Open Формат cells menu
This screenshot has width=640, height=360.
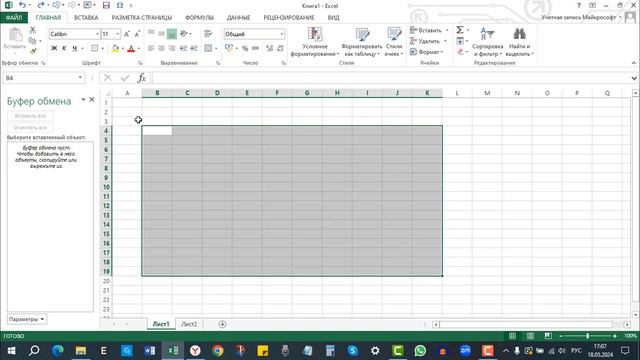click(427, 52)
